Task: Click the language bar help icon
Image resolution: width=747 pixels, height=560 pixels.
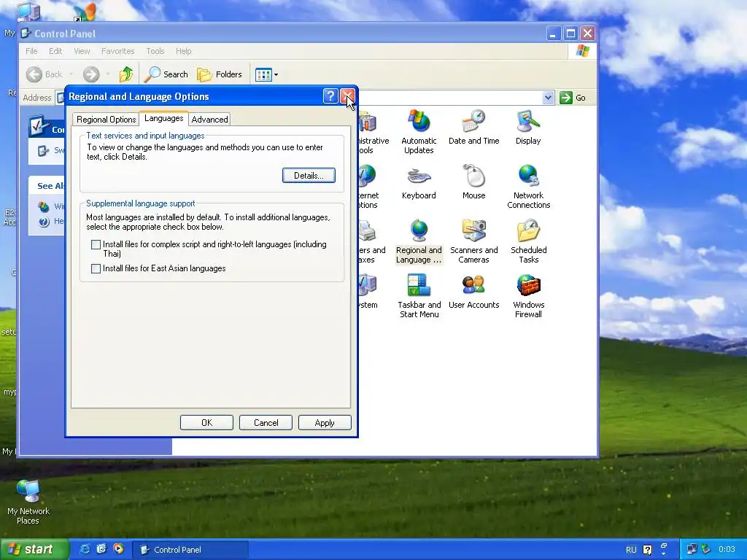Action: click(x=648, y=550)
